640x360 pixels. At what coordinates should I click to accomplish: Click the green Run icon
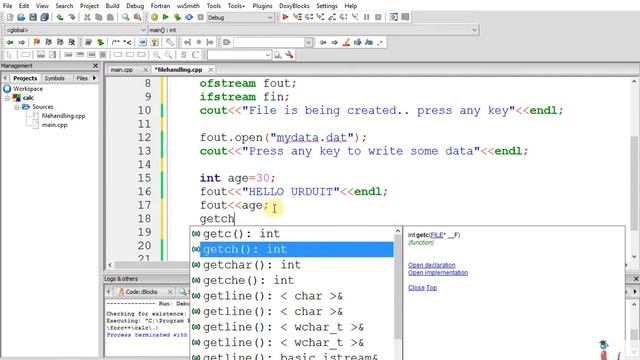(x=166, y=17)
